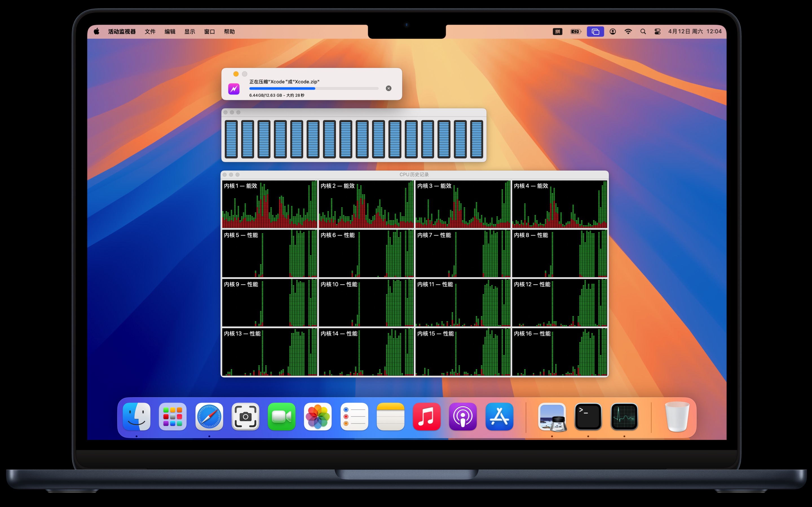Launch Photos from the dock
Viewport: 812px width, 507px height.
pos(318,417)
